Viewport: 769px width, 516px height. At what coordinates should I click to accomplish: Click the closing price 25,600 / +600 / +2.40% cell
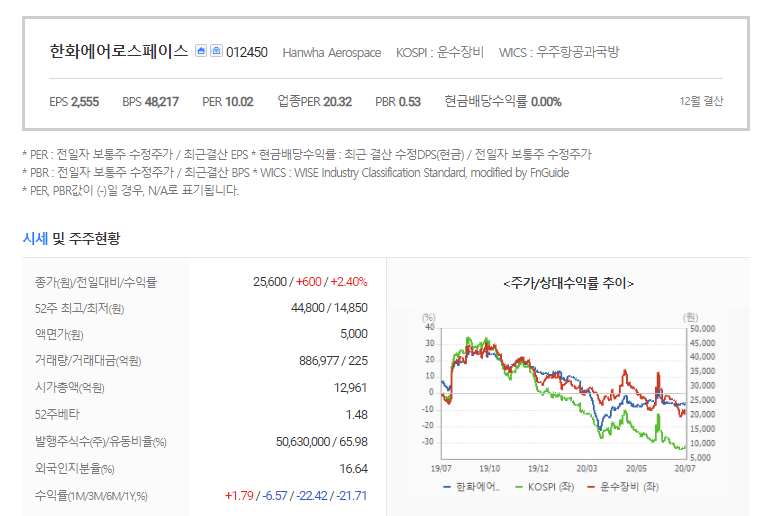point(310,282)
